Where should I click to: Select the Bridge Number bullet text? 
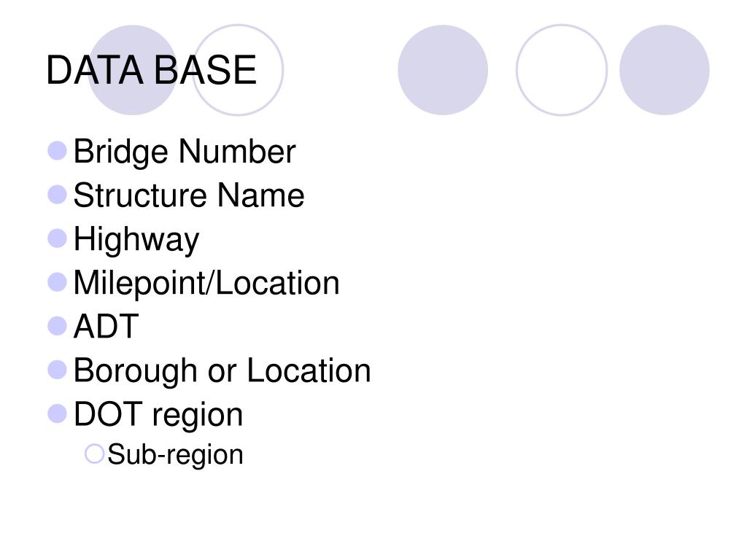tap(185, 152)
